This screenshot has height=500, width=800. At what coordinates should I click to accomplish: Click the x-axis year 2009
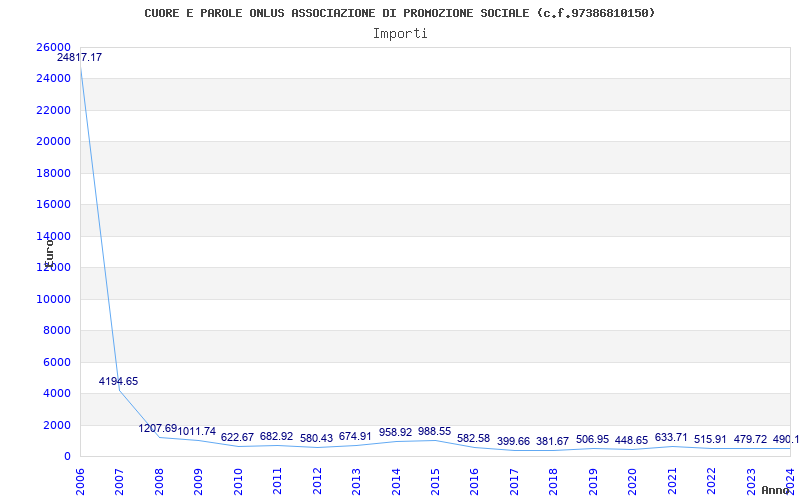[198, 482]
